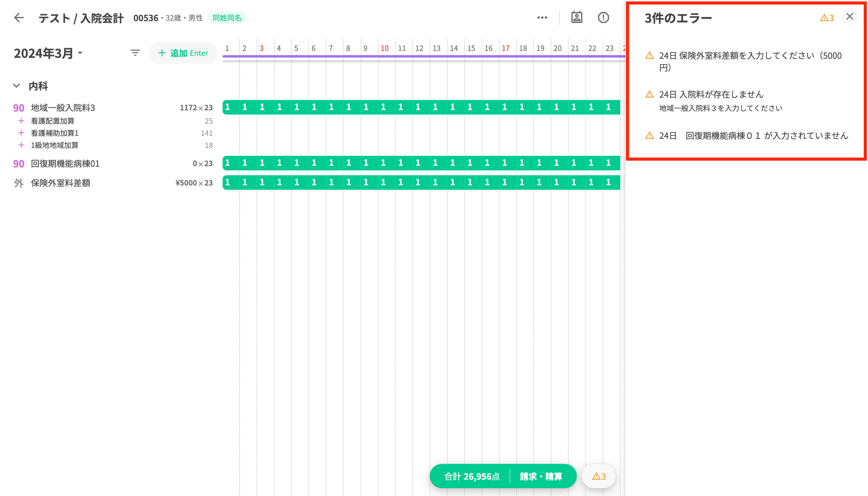Click the 請求・精算 button
Image resolution: width=868 pixels, height=496 pixels.
[x=541, y=476]
